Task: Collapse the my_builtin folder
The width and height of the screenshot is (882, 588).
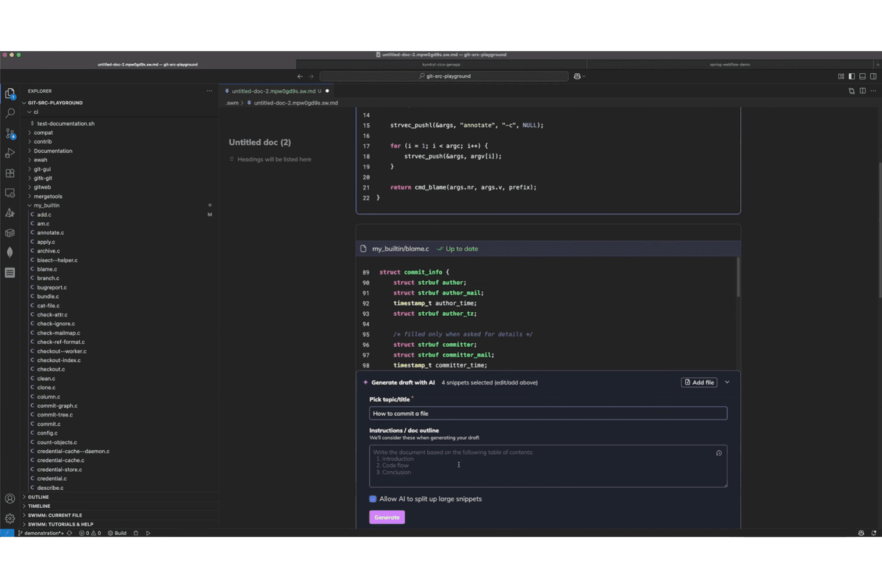Action: [x=46, y=206]
